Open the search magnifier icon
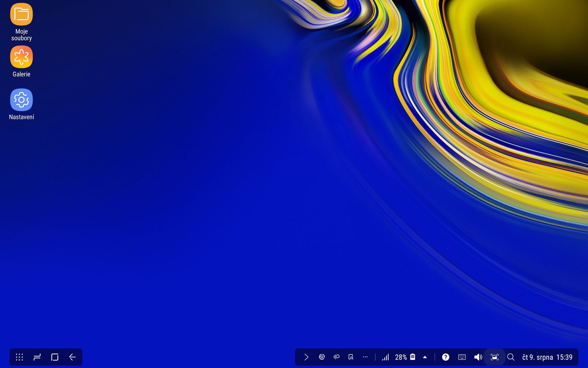Viewport: 588px width, 368px height. click(x=511, y=357)
